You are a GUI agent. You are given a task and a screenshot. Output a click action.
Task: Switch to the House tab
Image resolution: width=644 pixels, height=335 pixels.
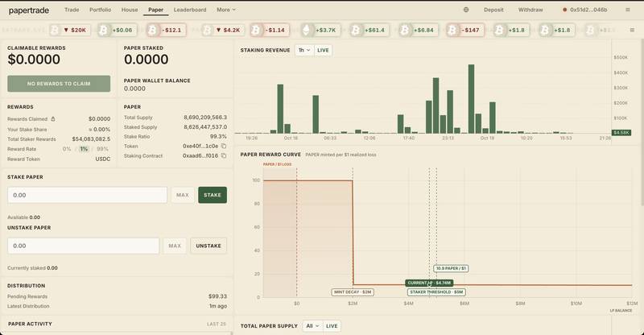coord(130,10)
